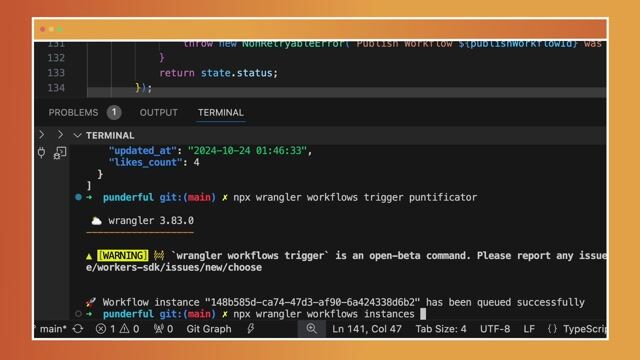Click line number 134 in the editor
Viewport: 640px width, 360px height.
pos(56,88)
